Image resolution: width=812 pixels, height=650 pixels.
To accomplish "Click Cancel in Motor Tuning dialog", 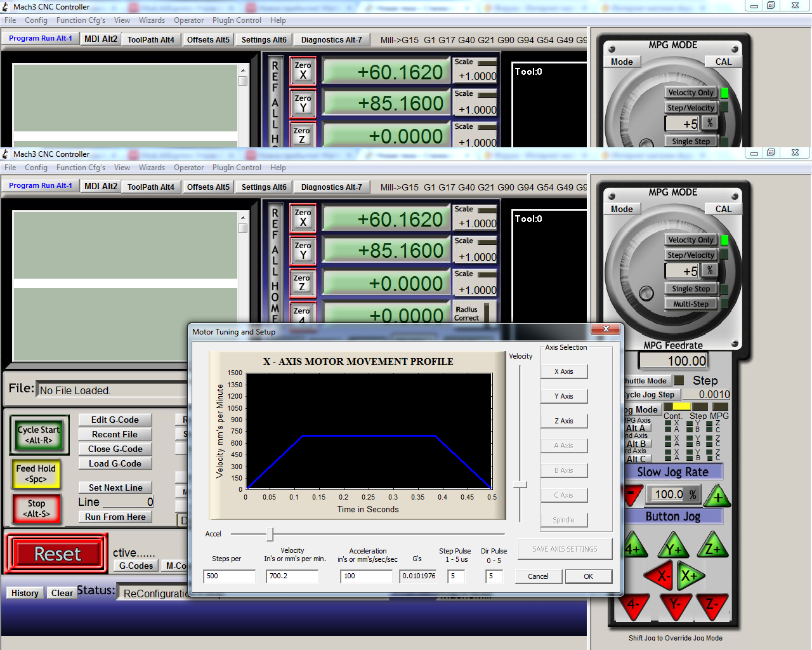I will [538, 576].
